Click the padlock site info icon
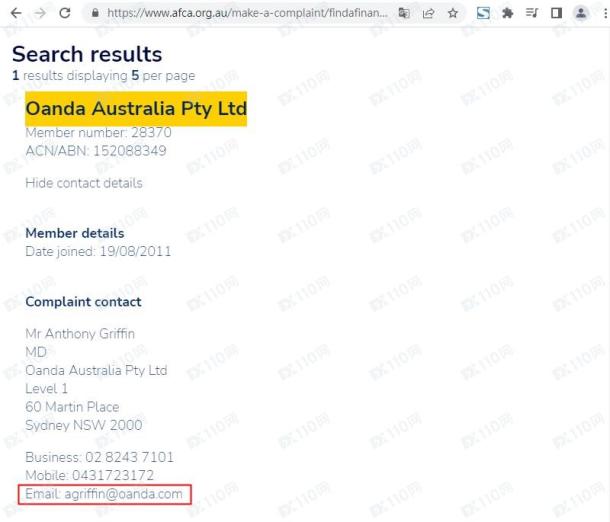This screenshot has height=522, width=610. 96,14
